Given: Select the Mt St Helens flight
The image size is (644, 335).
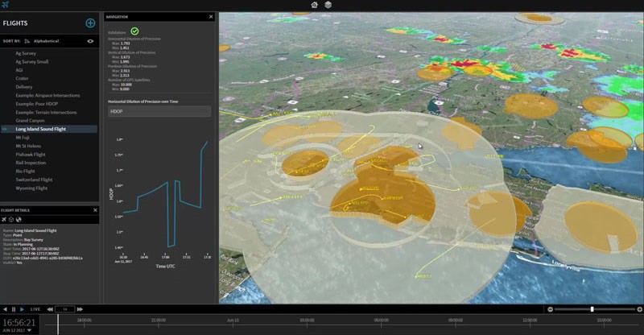Looking at the screenshot, I should pos(28,146).
